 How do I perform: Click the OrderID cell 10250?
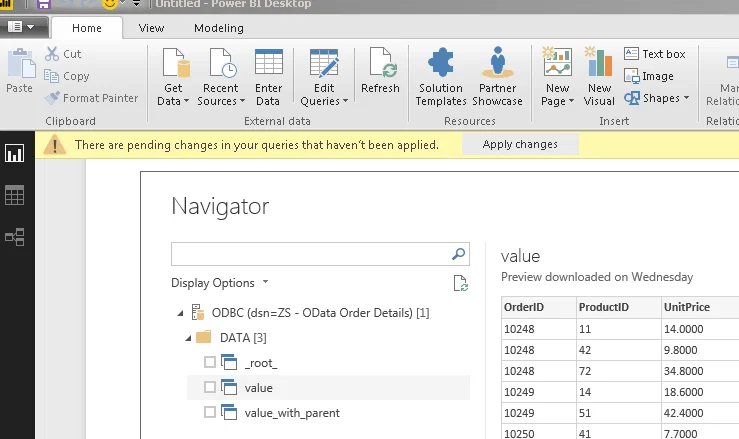[x=539, y=432]
